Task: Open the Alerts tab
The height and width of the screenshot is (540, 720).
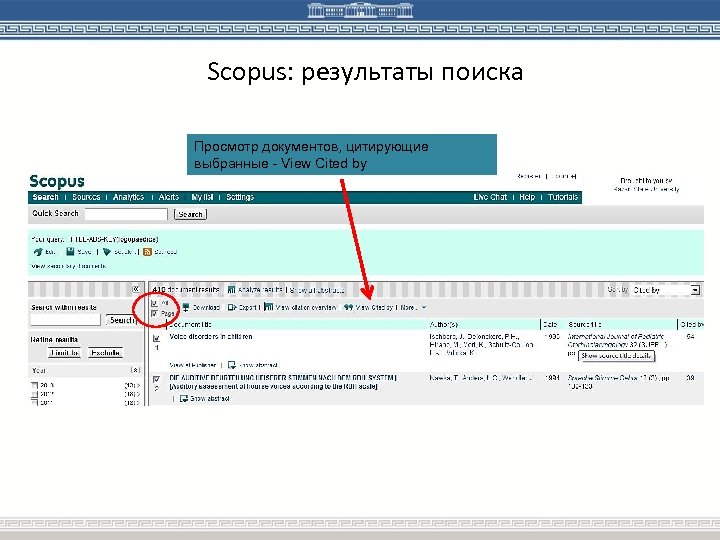Action: (x=169, y=197)
